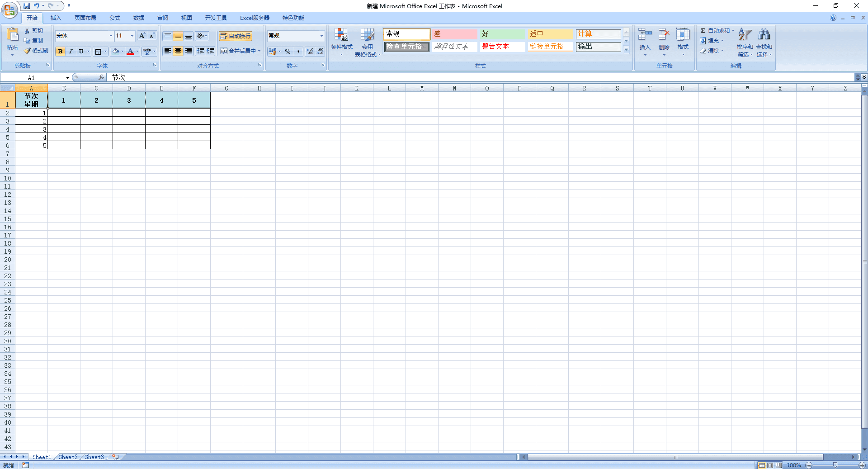Increase font size with the large A icon
The height and width of the screenshot is (469, 868).
coord(142,36)
